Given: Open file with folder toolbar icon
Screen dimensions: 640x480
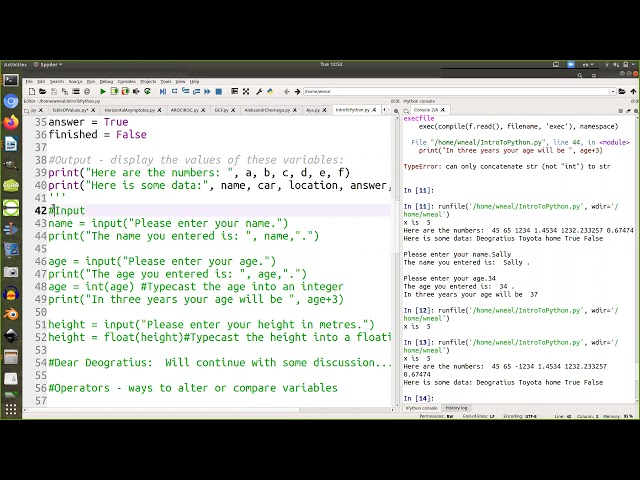Looking at the screenshot, I should tap(42, 91).
